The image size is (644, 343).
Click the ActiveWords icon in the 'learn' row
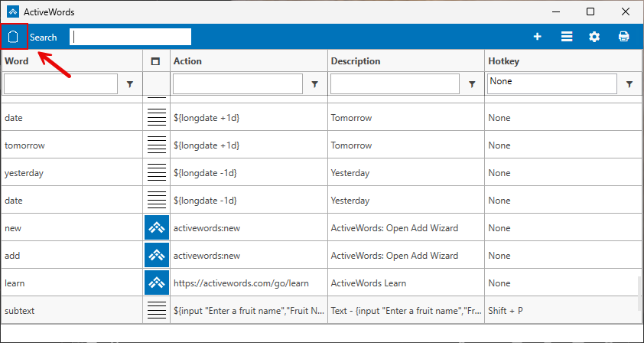pyautogui.click(x=156, y=283)
